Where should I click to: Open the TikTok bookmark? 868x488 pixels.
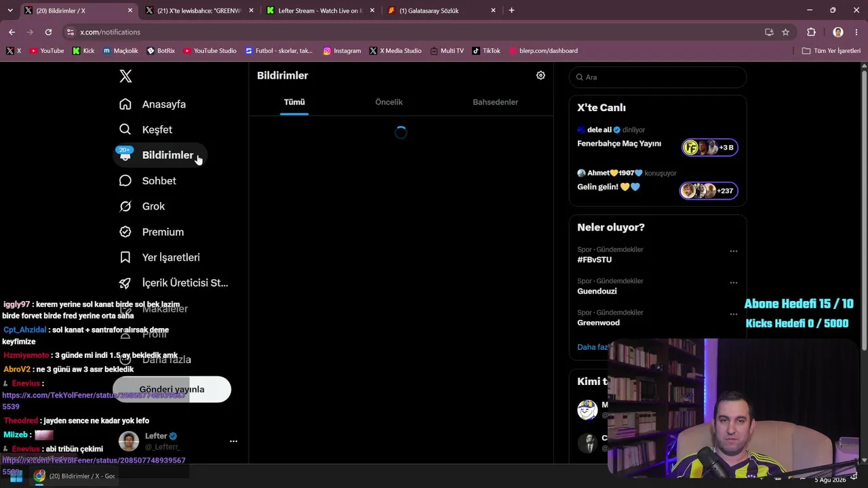click(x=486, y=51)
